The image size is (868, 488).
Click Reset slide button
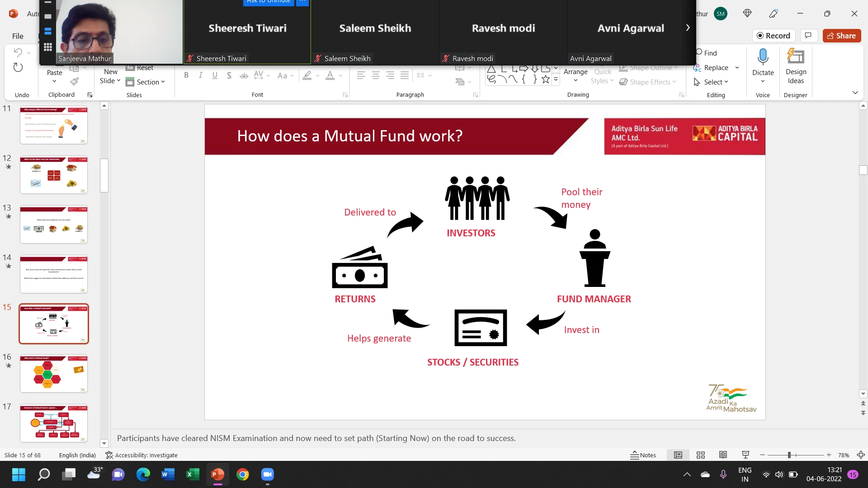[x=140, y=68]
